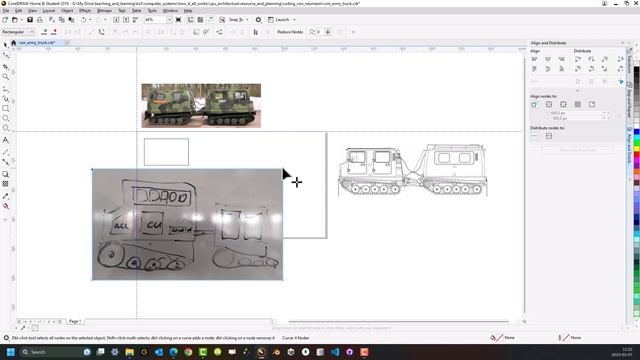Select the Drop Shadow tool
Screen dimensions: 640x360
point(6,174)
